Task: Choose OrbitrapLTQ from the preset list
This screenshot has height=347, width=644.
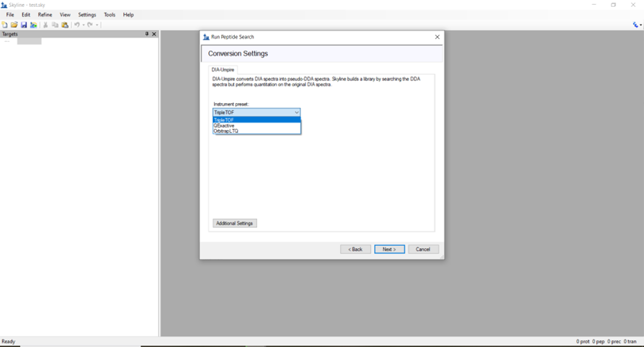Action: (257, 131)
